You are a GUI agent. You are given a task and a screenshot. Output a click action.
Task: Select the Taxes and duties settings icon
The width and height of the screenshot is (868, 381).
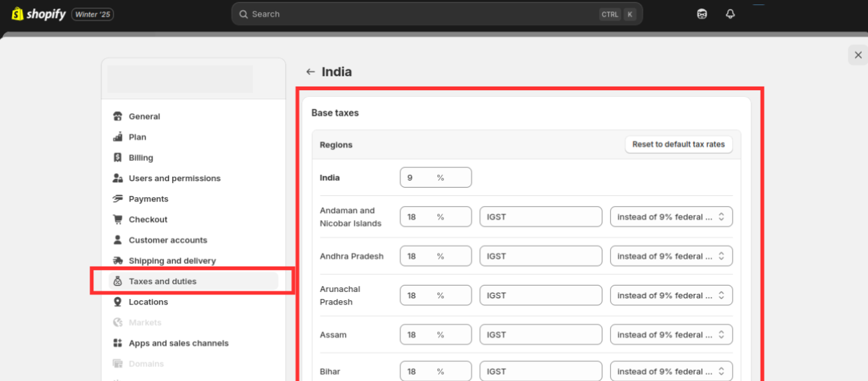(x=118, y=281)
